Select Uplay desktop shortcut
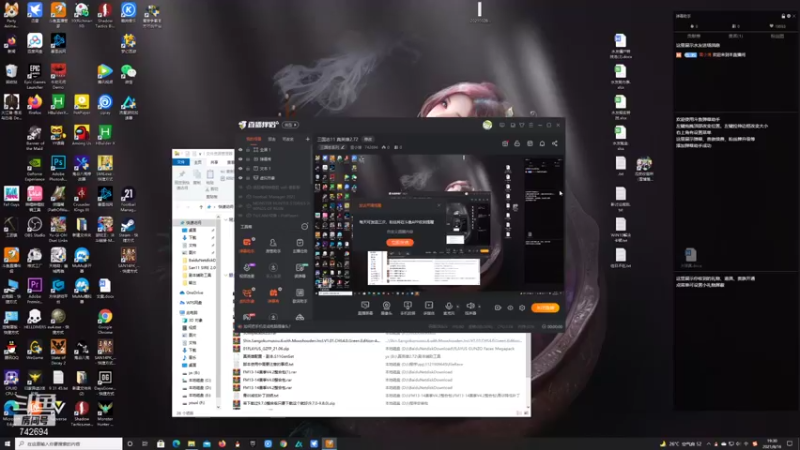This screenshot has width=800, height=450. [105, 105]
